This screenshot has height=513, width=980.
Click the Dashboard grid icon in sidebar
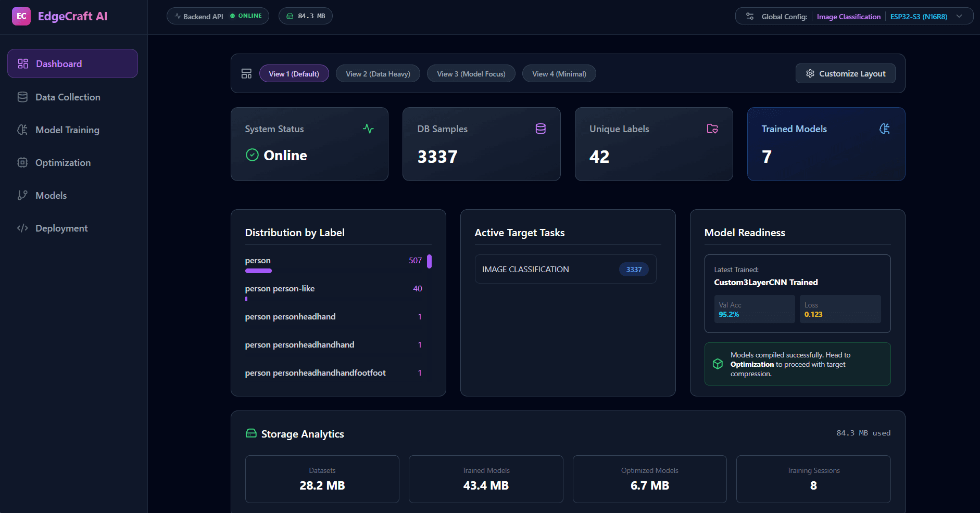point(23,63)
